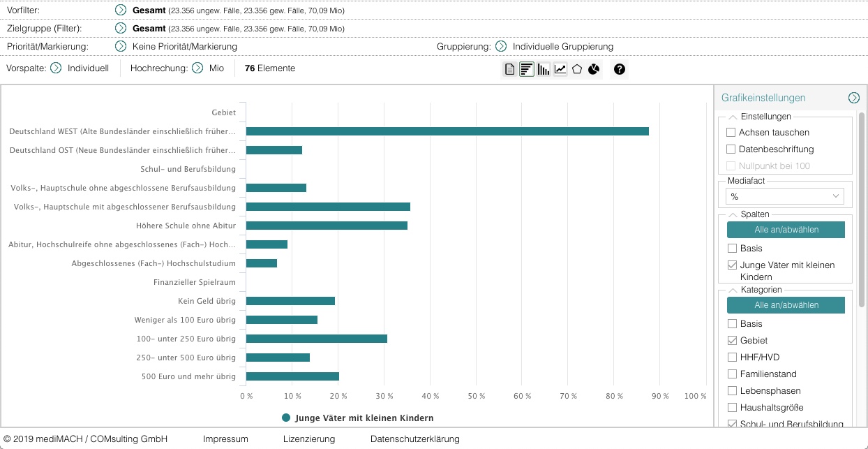Open the Mediafact percent dropdown

click(x=784, y=197)
